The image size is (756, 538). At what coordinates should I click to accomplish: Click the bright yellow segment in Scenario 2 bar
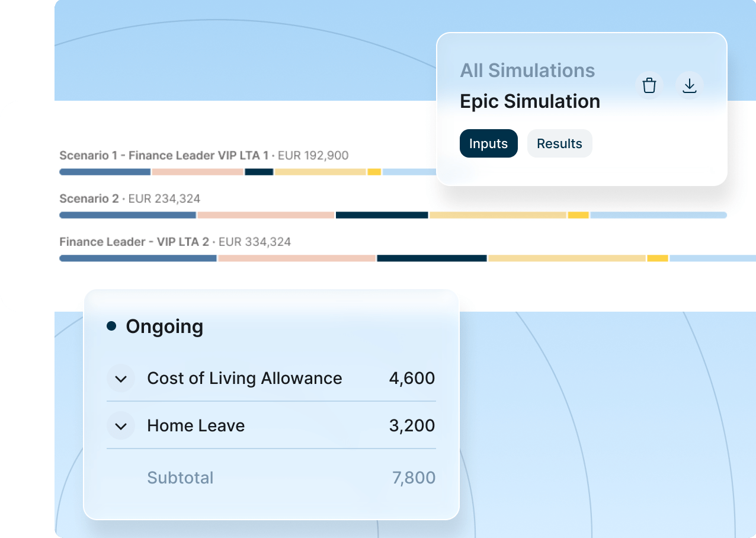point(578,215)
